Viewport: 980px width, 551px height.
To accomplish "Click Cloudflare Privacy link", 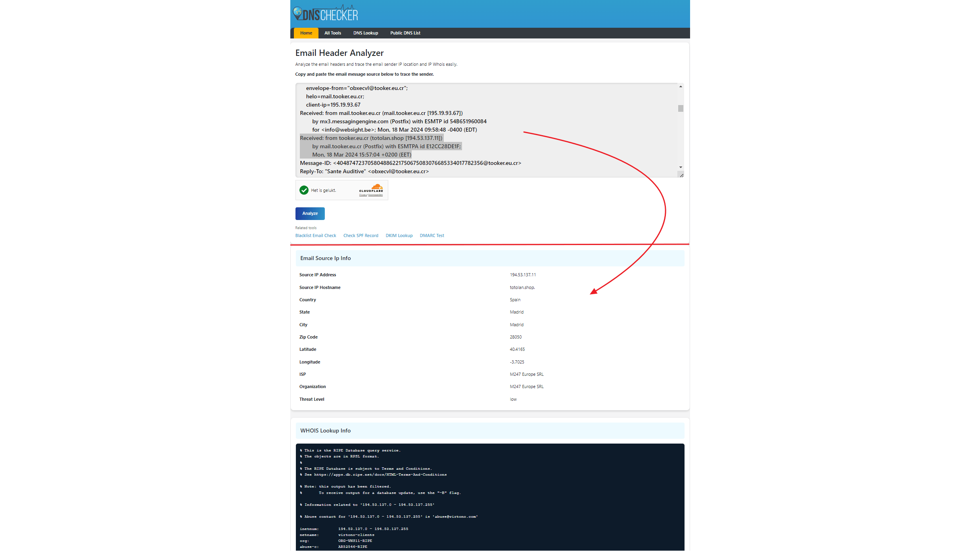I will pyautogui.click(x=363, y=195).
